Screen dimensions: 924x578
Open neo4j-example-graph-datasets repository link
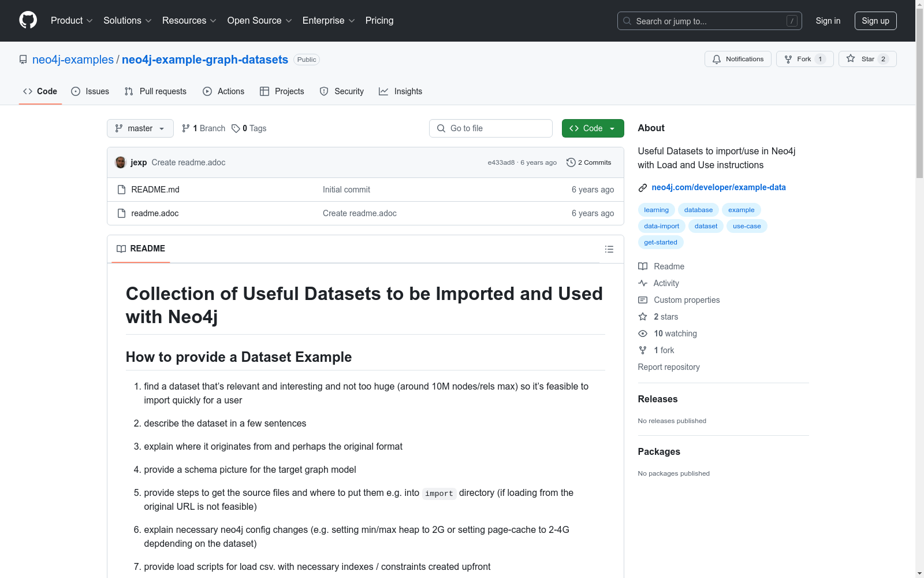(205, 60)
